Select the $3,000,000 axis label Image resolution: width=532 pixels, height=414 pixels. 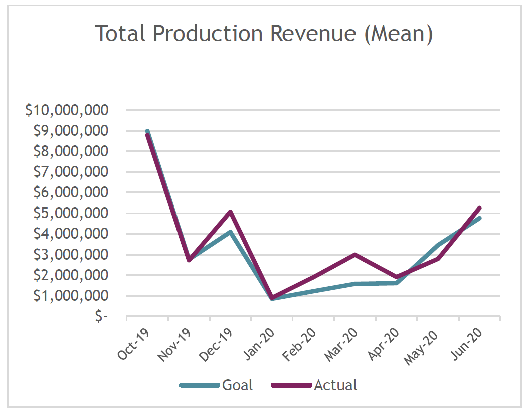pos(71,254)
